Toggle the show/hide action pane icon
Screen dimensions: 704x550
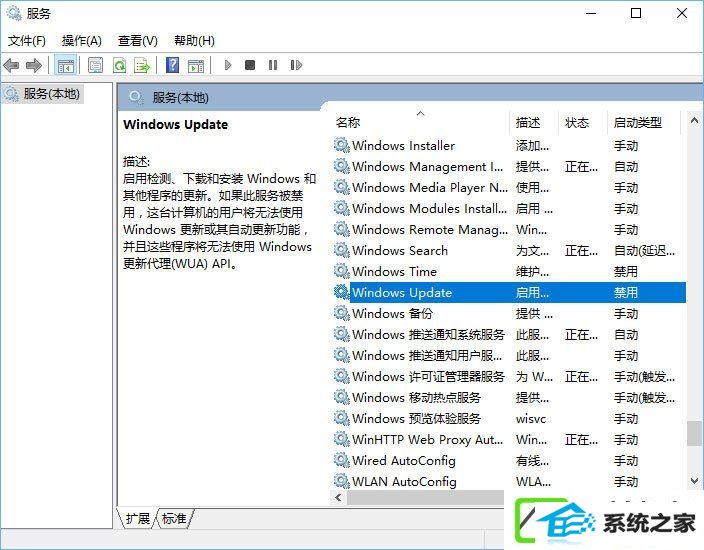point(196,66)
